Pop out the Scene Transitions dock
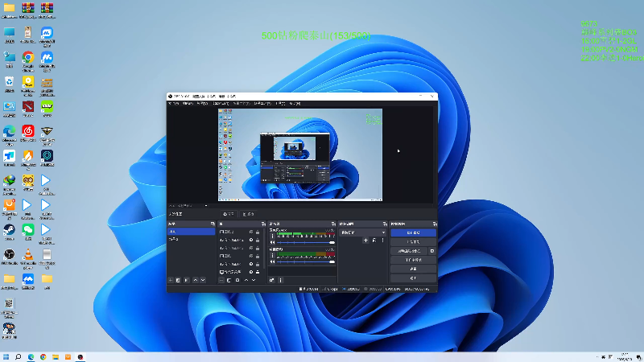Screen dimensions: 644x362 click(385, 224)
